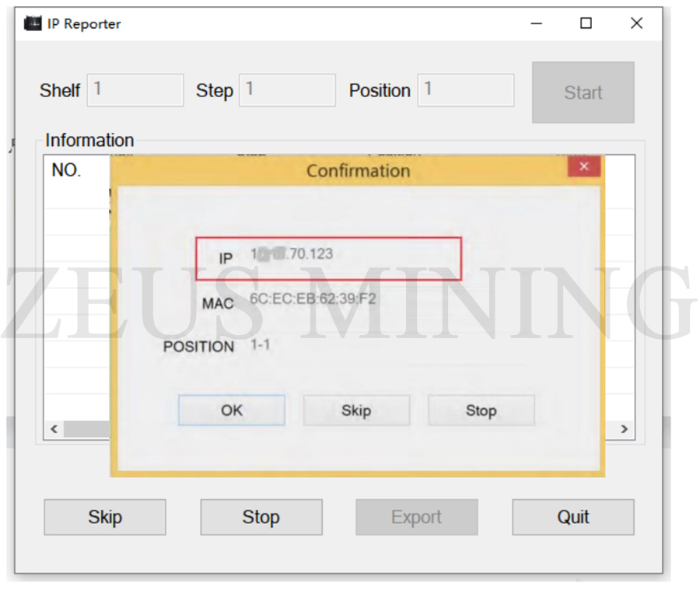Screen dimensions: 700x597
Task: Select the MAC address value 6C:EC:EB:62:39:F2
Action: click(x=314, y=299)
